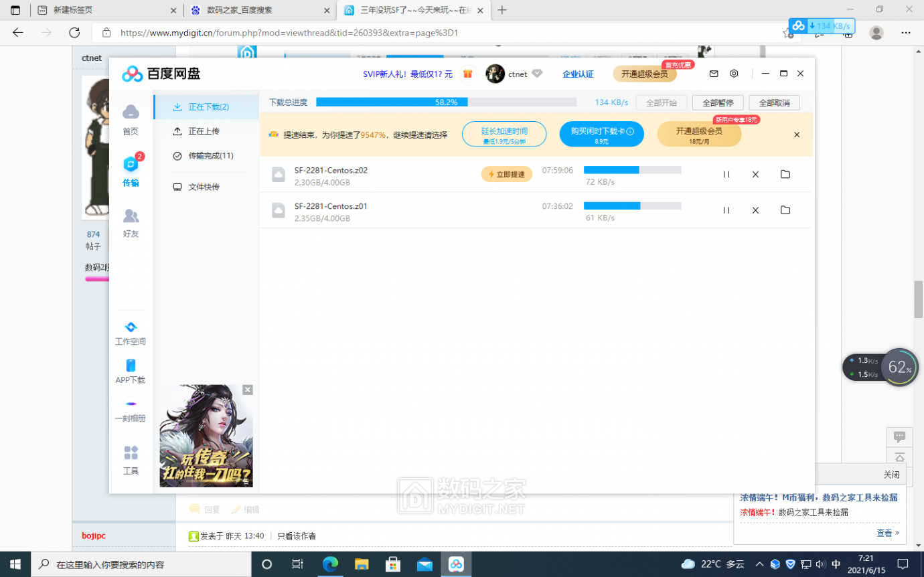Open APP下载 in sidebar
Image resolution: width=924 pixels, height=577 pixels.
point(131,372)
